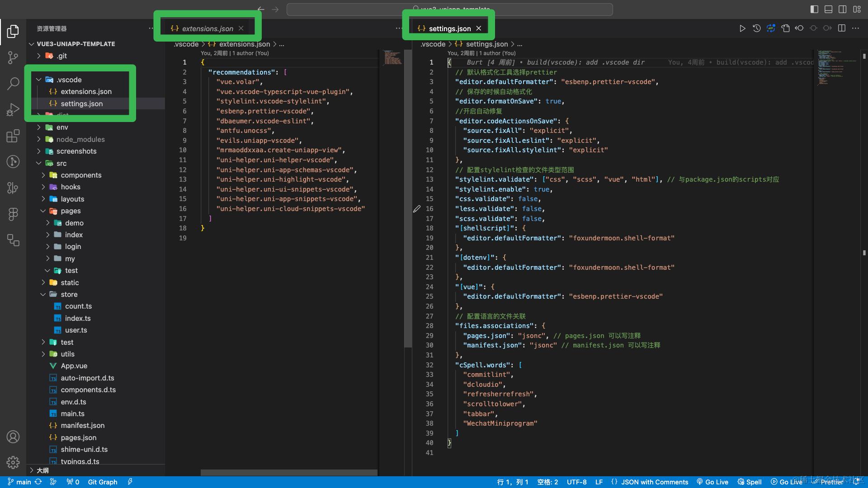This screenshot has width=868, height=488.
Task: Toggle the bottom panel layout button
Action: point(828,9)
